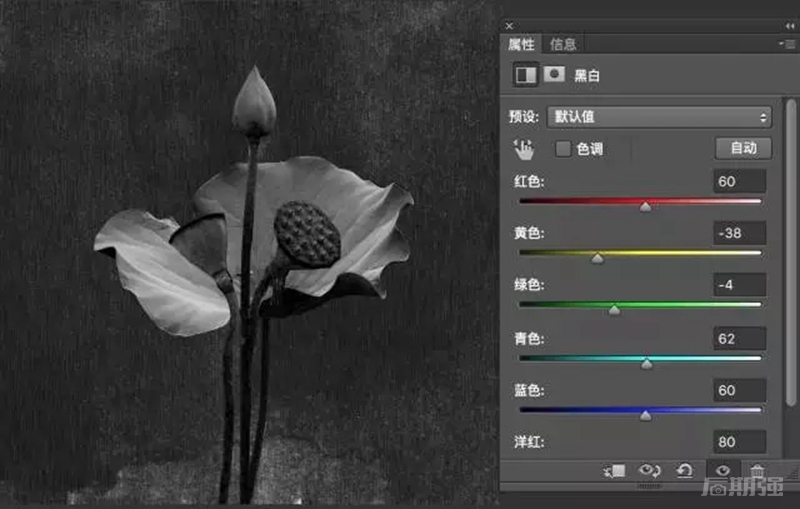Viewport: 800px width, 509px height.
Task: Clip adjustment to layer below icon
Action: point(614,470)
